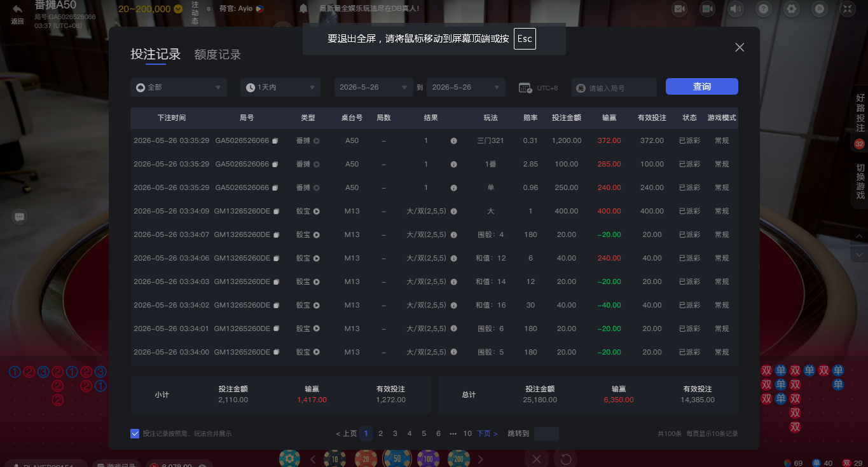
Task: Toggle the speaker sound icon
Action: [736, 8]
